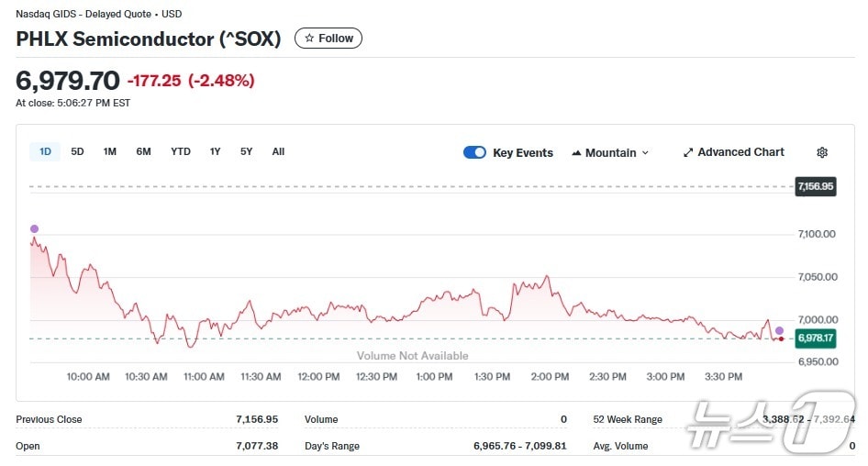The width and height of the screenshot is (868, 466).
Task: Expand the Mountain chart type dropdown
Action: click(610, 152)
